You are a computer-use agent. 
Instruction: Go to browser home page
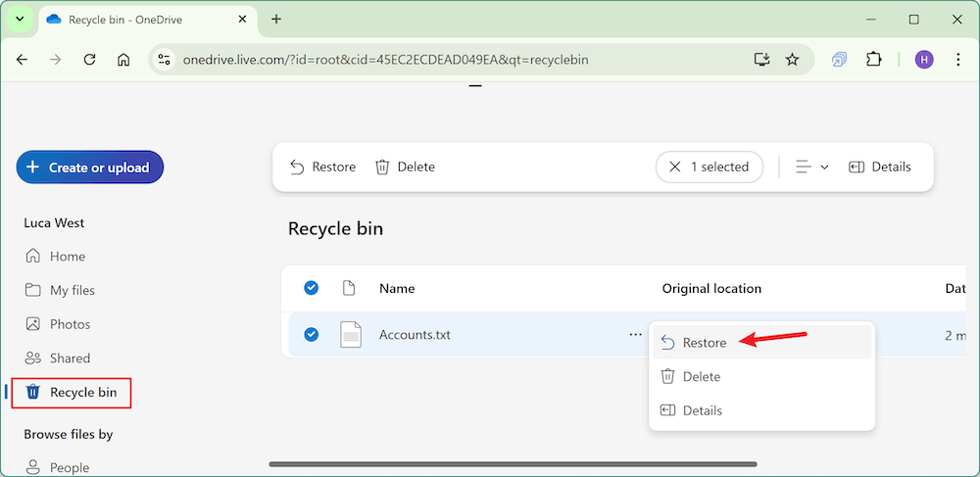tap(123, 60)
